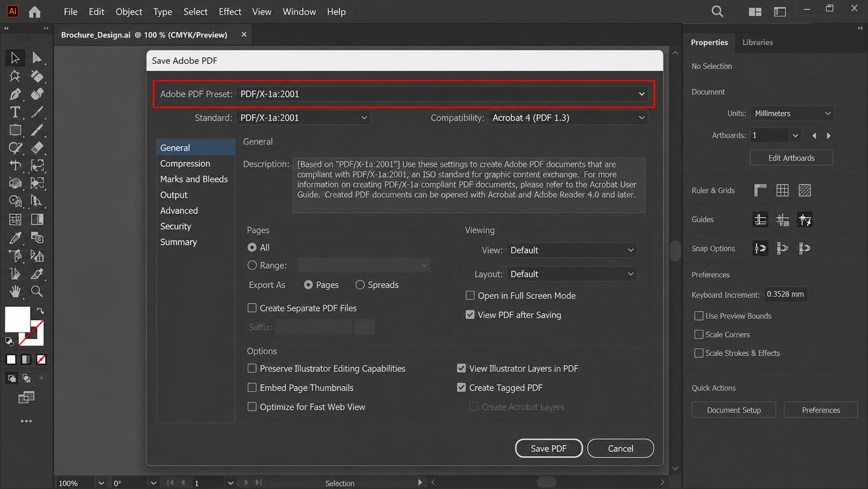Screen dimensions: 868x489
Task: Click the Cancel button
Action: (620, 448)
